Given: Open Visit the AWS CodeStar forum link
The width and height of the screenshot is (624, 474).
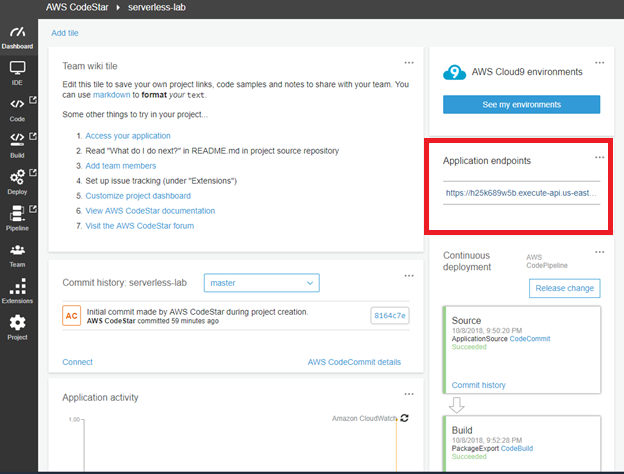Looking at the screenshot, I should coord(140,226).
